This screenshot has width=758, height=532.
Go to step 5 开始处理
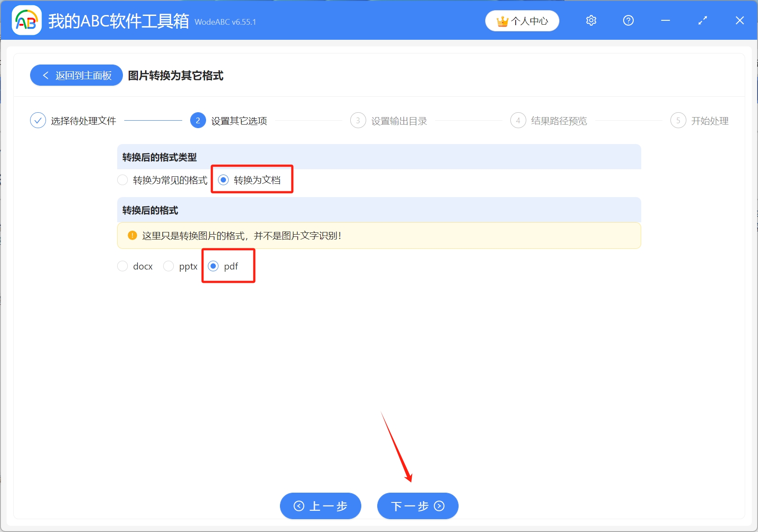pos(700,121)
